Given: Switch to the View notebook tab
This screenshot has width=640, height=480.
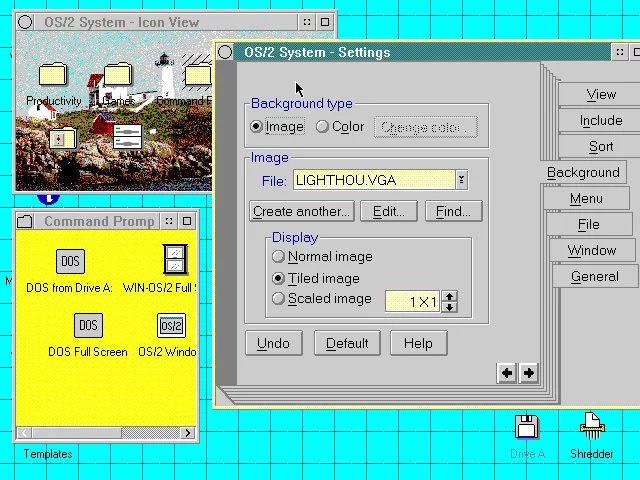Looking at the screenshot, I should click(x=601, y=94).
